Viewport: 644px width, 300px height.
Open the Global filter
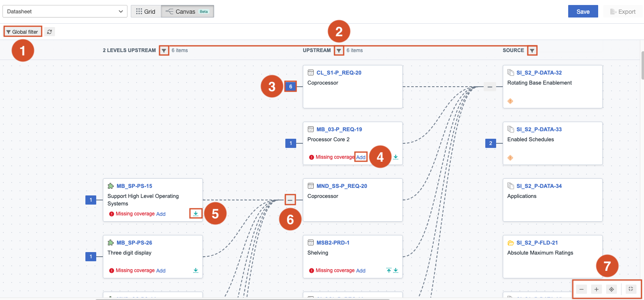pyautogui.click(x=22, y=32)
